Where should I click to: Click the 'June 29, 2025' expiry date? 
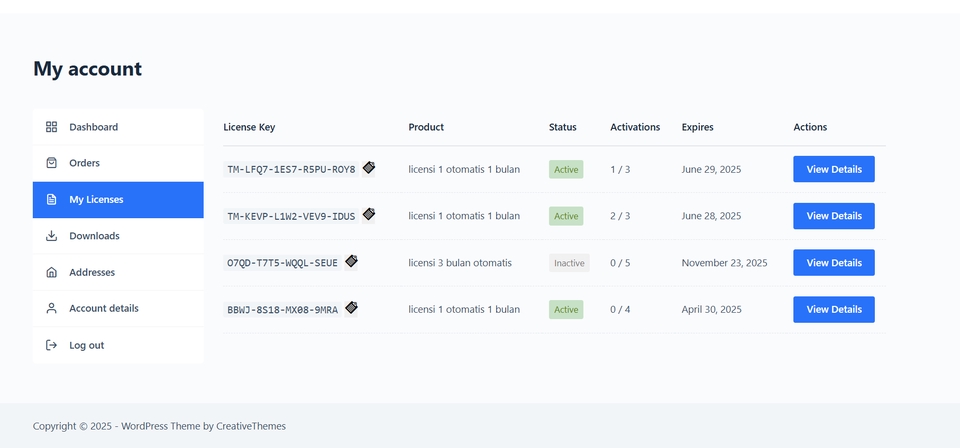pos(711,169)
